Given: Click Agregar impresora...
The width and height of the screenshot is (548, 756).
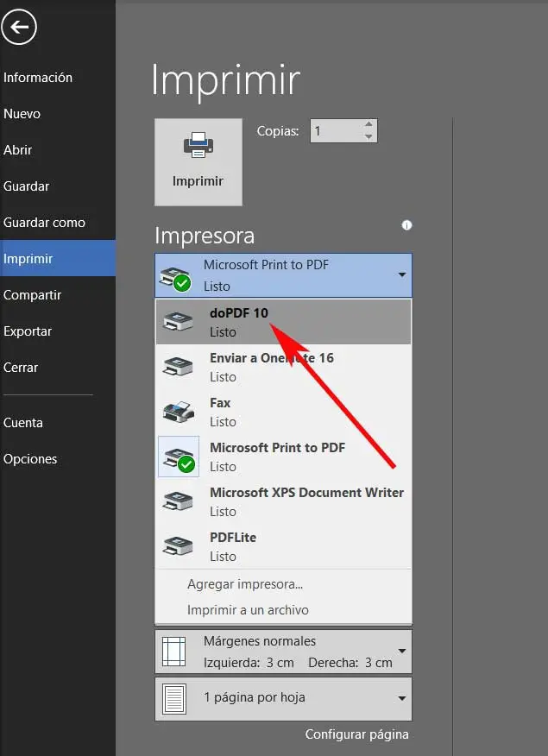Looking at the screenshot, I should point(245,584).
